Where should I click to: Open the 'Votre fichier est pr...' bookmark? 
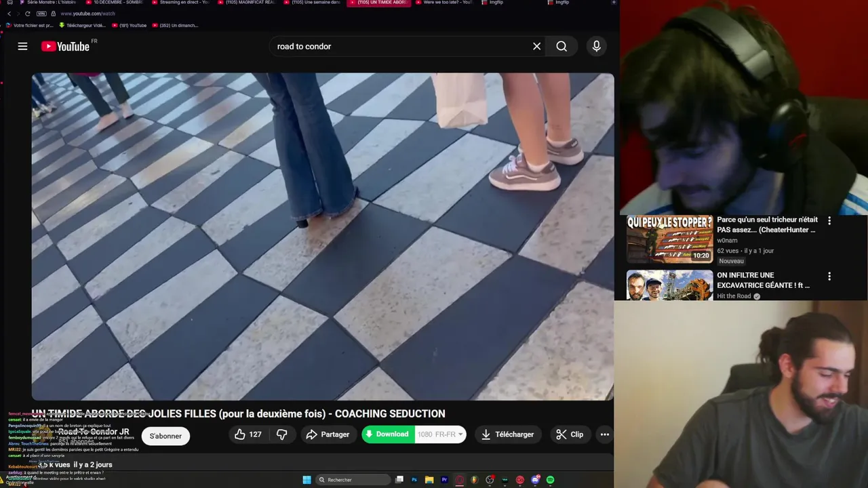coord(29,25)
